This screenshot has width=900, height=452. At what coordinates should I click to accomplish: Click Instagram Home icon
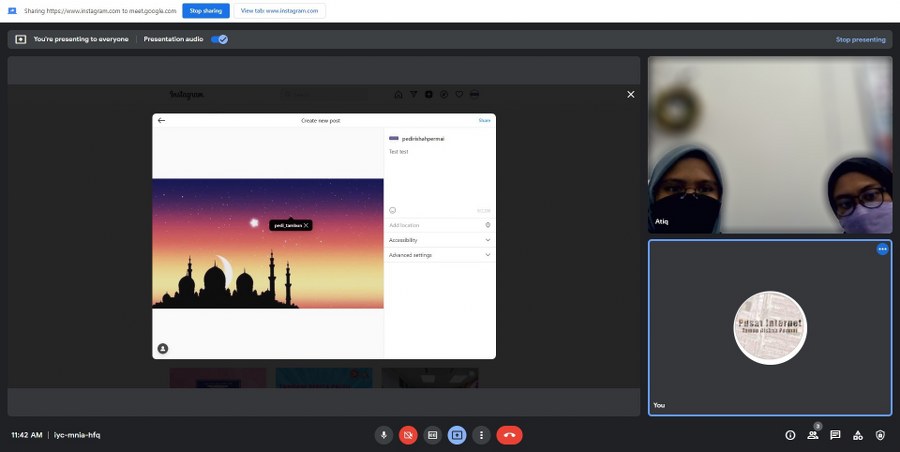pyautogui.click(x=398, y=95)
